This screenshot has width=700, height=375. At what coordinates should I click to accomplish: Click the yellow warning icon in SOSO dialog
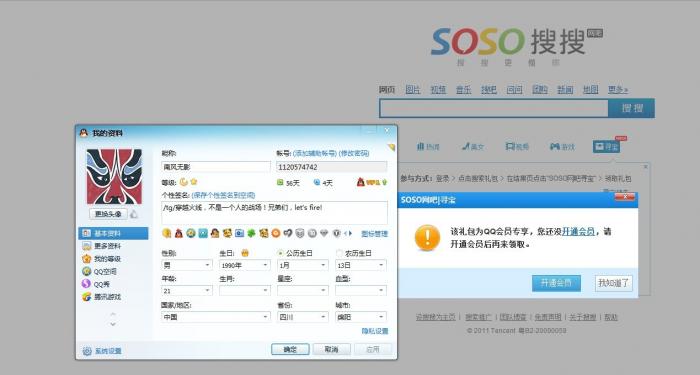[427, 237]
